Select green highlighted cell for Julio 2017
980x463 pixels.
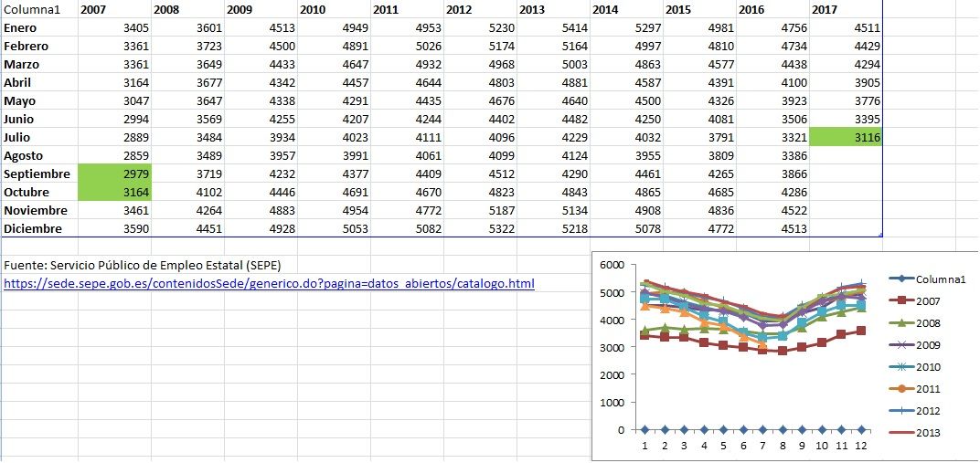846,137
